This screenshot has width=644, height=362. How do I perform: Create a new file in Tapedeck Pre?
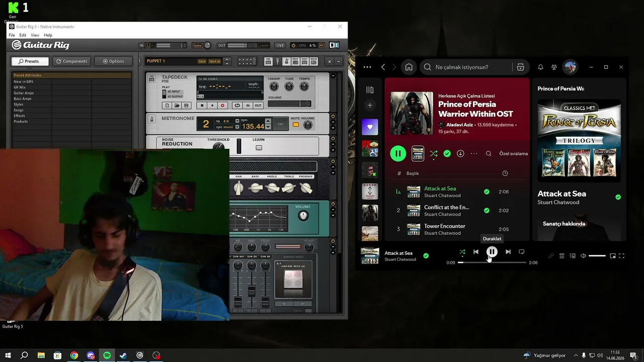[167, 106]
